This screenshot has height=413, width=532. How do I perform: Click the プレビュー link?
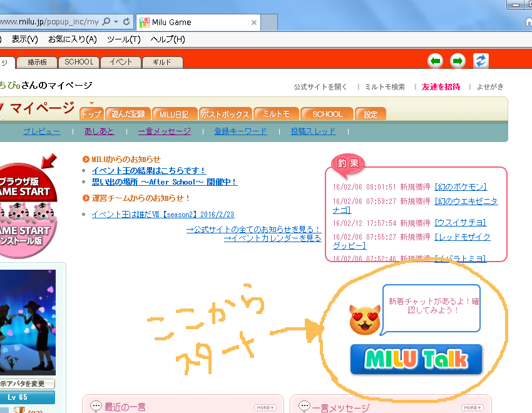point(42,131)
